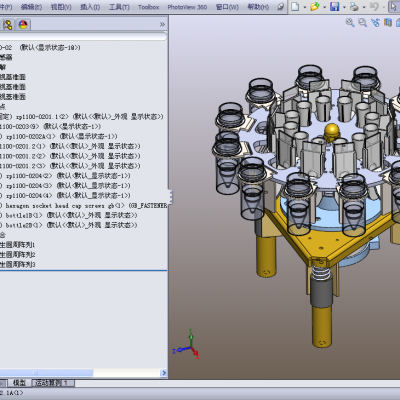
Task: Open the 视图(V) menu
Action: [61, 7]
